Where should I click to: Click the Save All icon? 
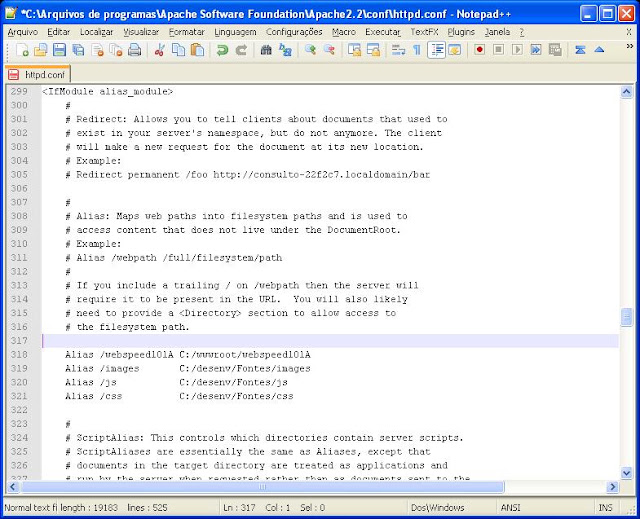(x=78, y=50)
